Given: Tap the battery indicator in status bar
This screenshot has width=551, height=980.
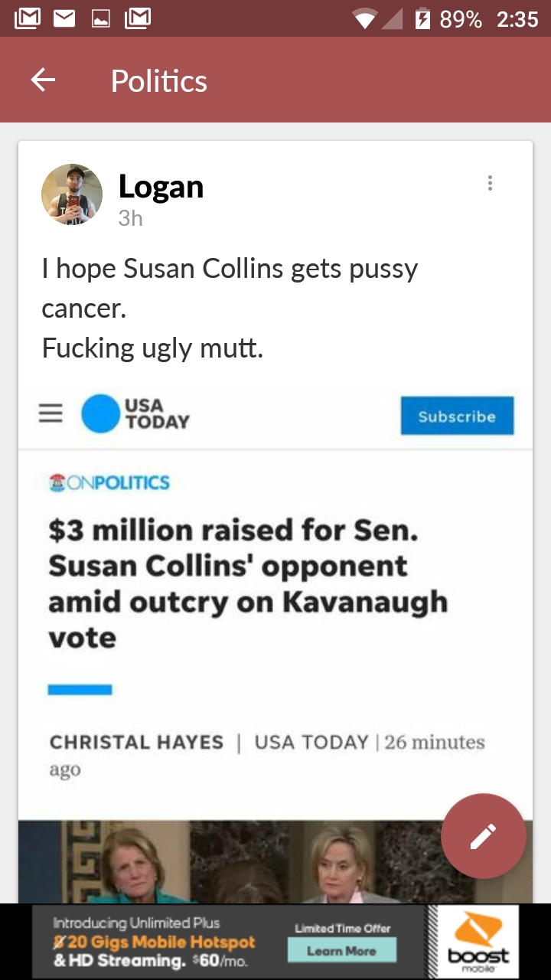Looking at the screenshot, I should tap(421, 18).
